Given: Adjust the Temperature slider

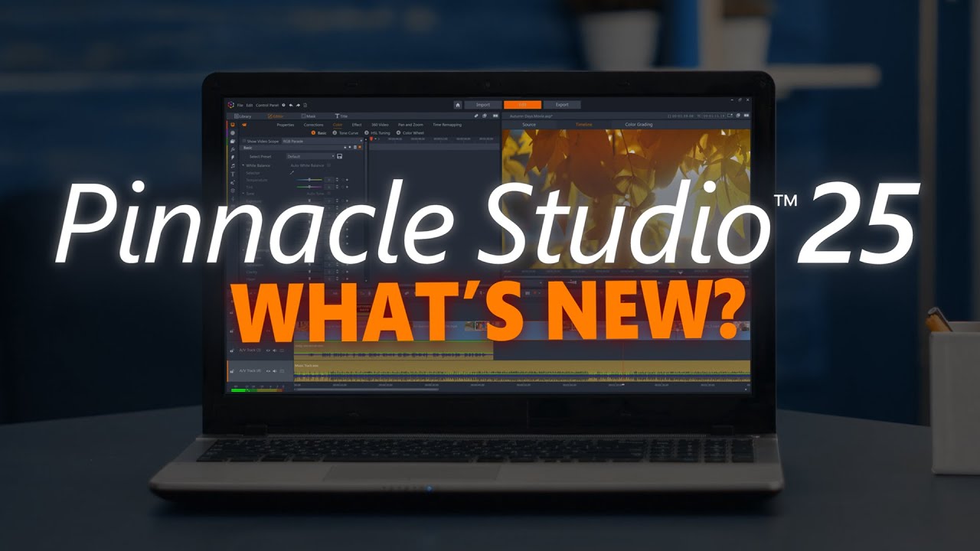Looking at the screenshot, I should pyautogui.click(x=309, y=180).
